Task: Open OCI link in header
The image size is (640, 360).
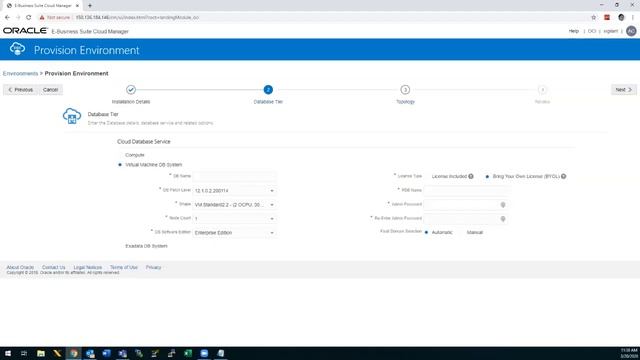Action: click(592, 31)
